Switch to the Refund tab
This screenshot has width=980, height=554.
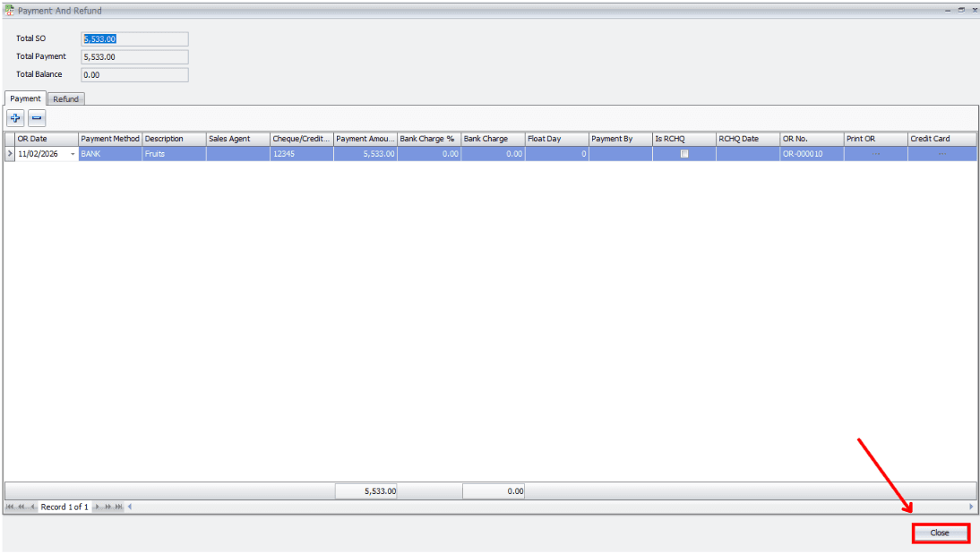(65, 99)
